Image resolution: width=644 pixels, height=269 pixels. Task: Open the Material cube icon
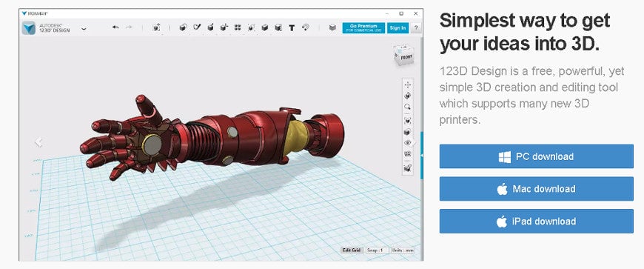(x=332, y=27)
